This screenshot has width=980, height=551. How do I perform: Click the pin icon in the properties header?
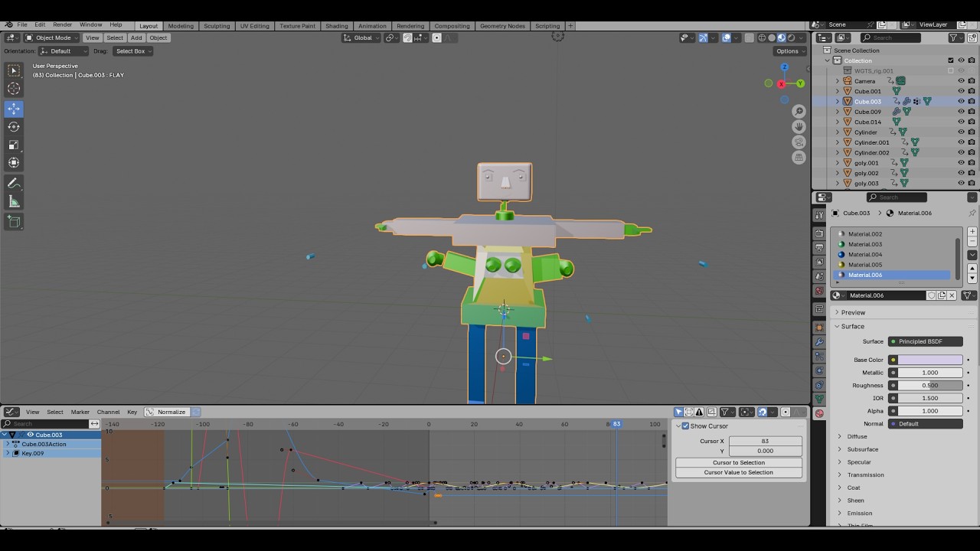(972, 213)
